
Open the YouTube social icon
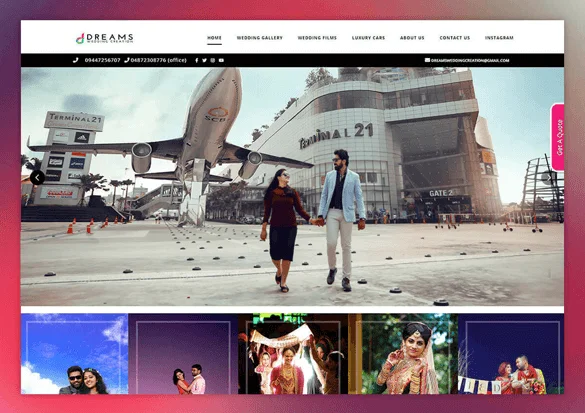[x=221, y=60]
